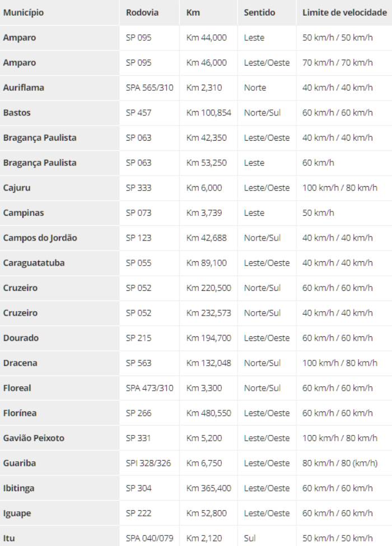Select the Bastos row name
392x546 pixels.
point(17,113)
